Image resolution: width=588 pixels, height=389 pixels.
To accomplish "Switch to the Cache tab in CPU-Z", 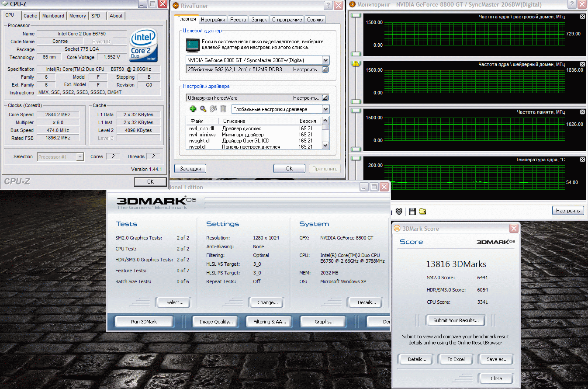I will [31, 16].
